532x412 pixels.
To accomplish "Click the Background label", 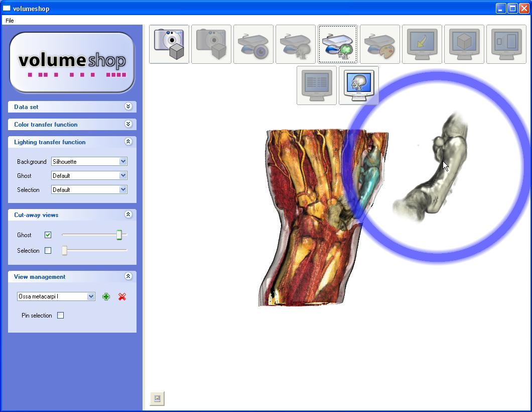I will pyautogui.click(x=32, y=162).
